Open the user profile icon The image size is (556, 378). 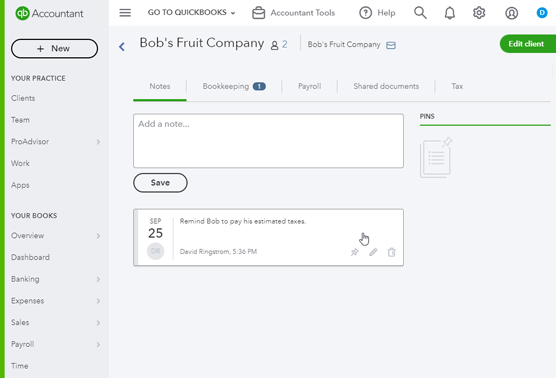point(511,13)
